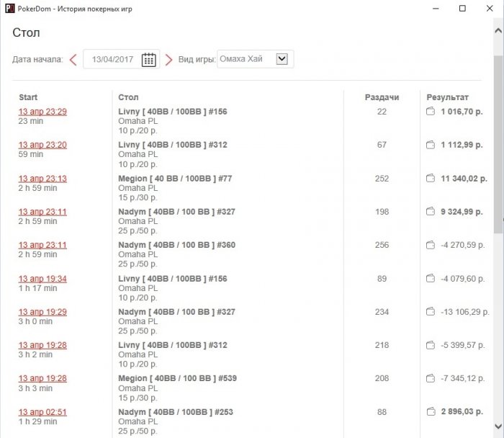Open session link 13 апр 23:29
Screen dimensions: 504x438
[42, 112]
